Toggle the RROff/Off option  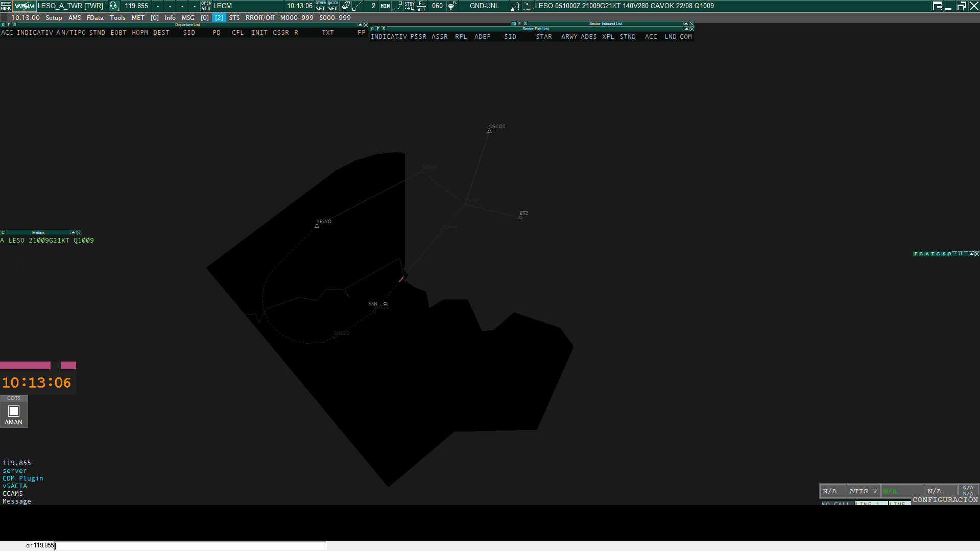pyautogui.click(x=259, y=17)
